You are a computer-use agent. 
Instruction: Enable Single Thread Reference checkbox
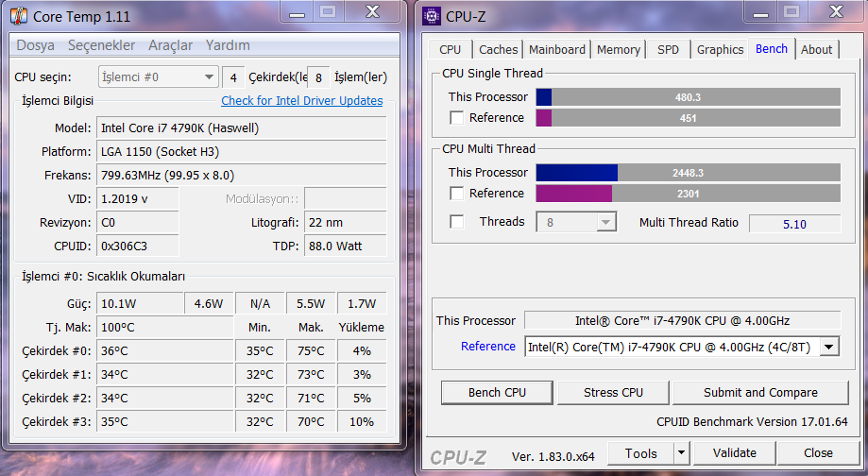(457, 118)
